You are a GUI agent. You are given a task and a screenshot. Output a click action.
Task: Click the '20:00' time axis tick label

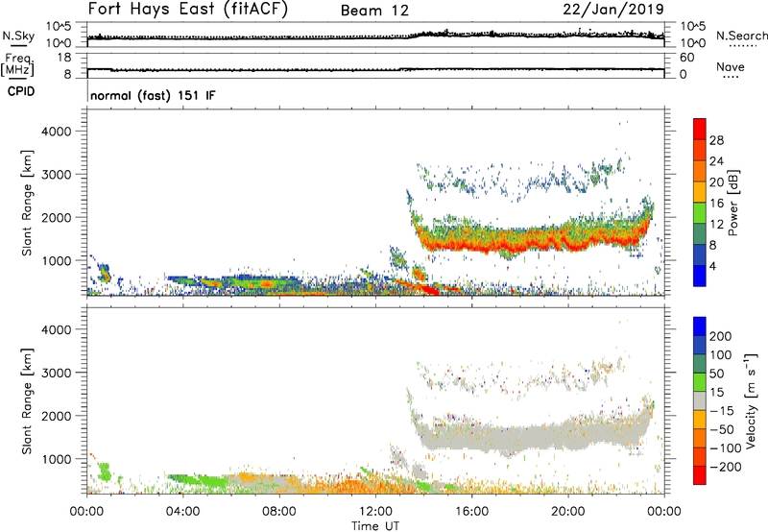pos(567,512)
